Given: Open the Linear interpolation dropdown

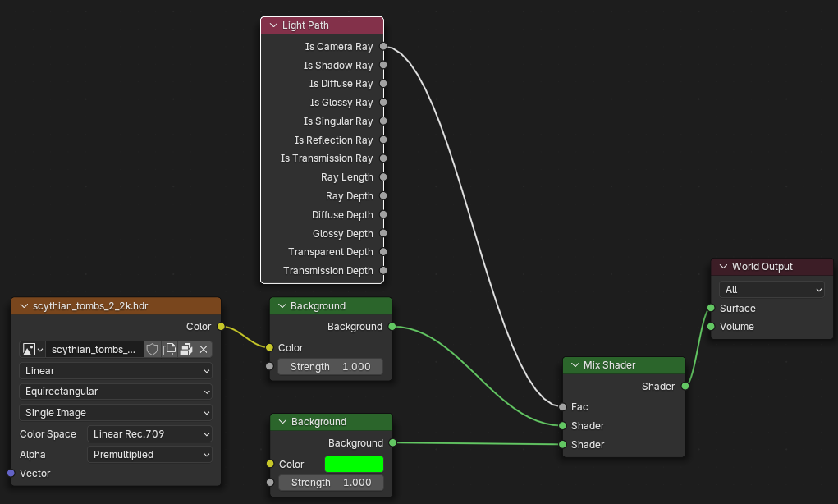Looking at the screenshot, I should click(116, 371).
